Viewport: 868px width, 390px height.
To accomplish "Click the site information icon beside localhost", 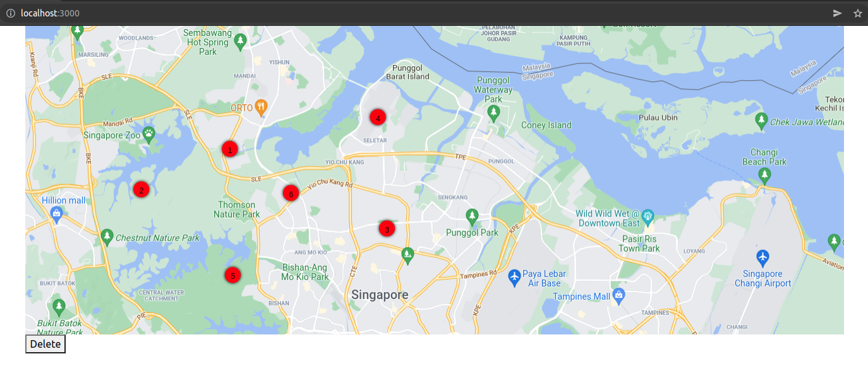I will pos(10,13).
